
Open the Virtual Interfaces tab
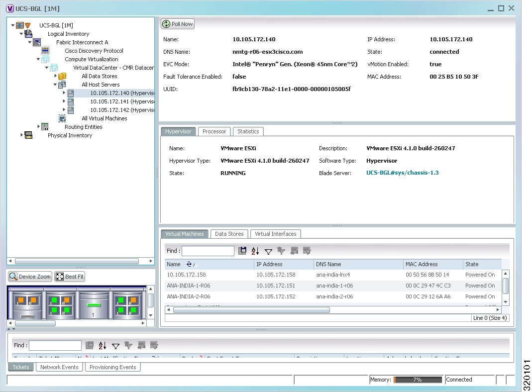[276, 234]
